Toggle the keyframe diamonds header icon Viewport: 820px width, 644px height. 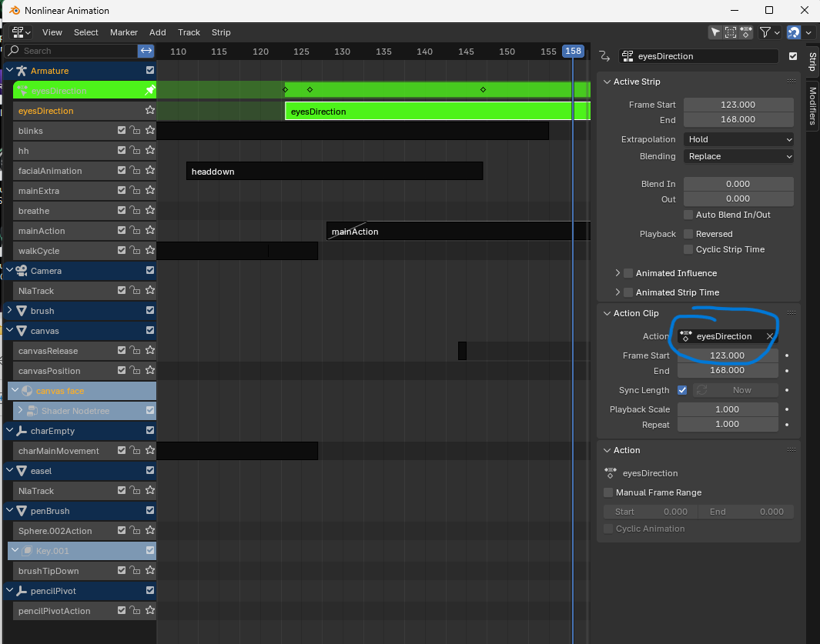coord(746,32)
